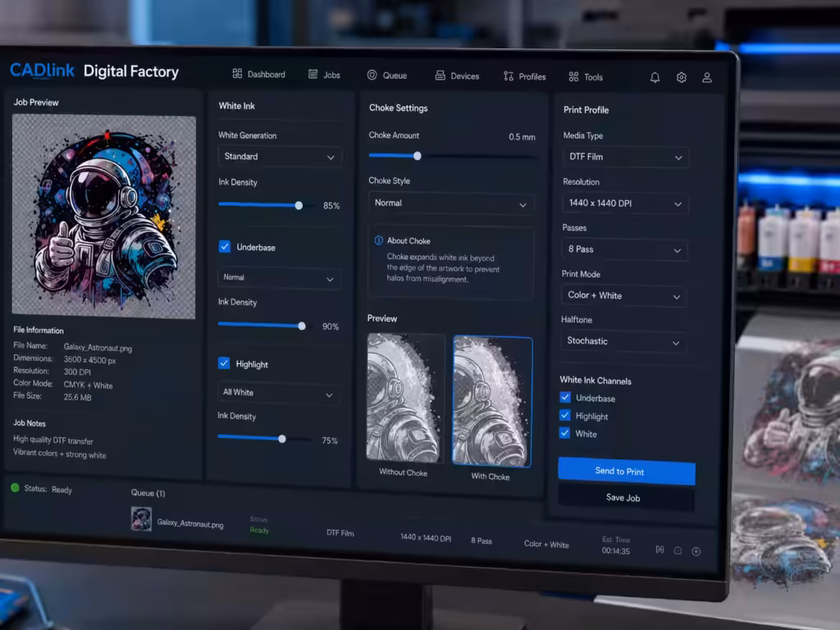Click the Queue (1) label
The width and height of the screenshot is (840, 630).
(148, 493)
